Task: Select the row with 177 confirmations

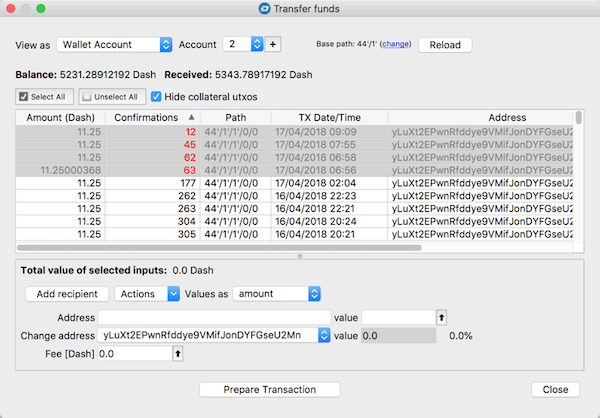Action: (x=294, y=183)
